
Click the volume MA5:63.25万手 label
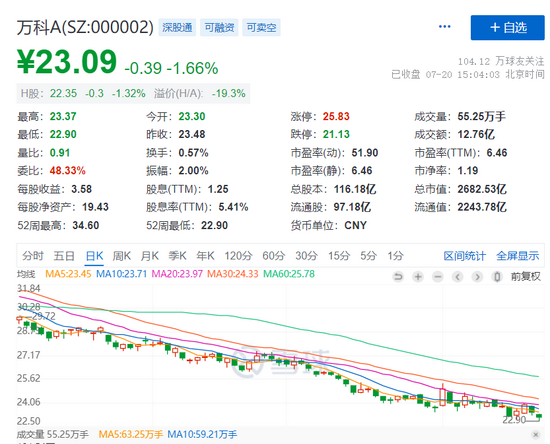tap(130, 435)
